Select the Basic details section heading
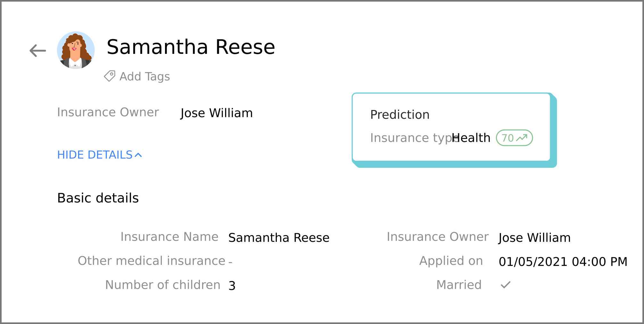 pyautogui.click(x=98, y=198)
